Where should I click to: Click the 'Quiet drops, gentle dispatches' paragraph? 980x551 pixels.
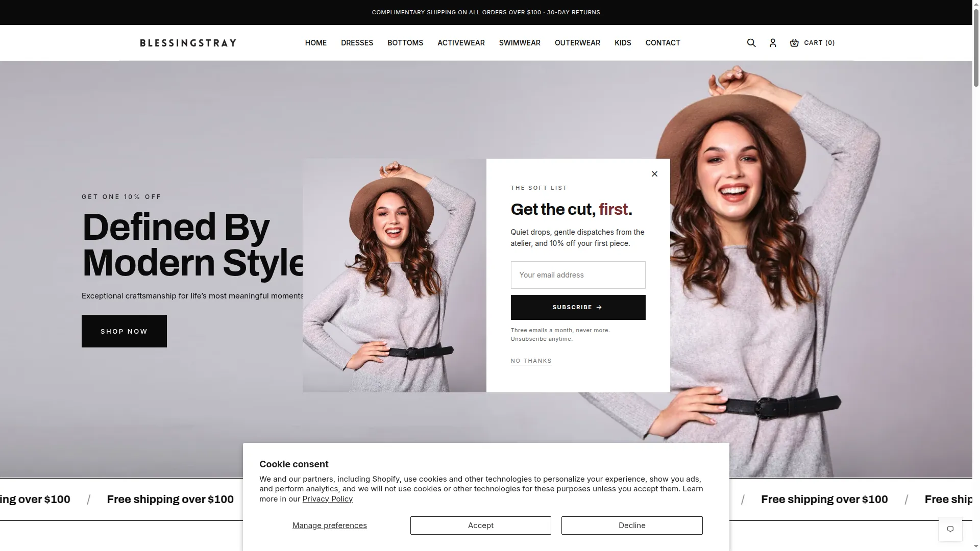[x=578, y=238]
